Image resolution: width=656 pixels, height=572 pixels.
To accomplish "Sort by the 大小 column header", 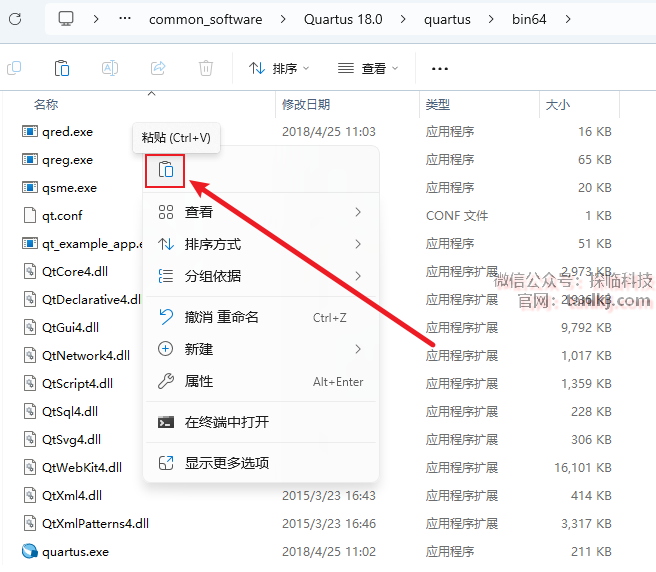I will click(x=558, y=104).
